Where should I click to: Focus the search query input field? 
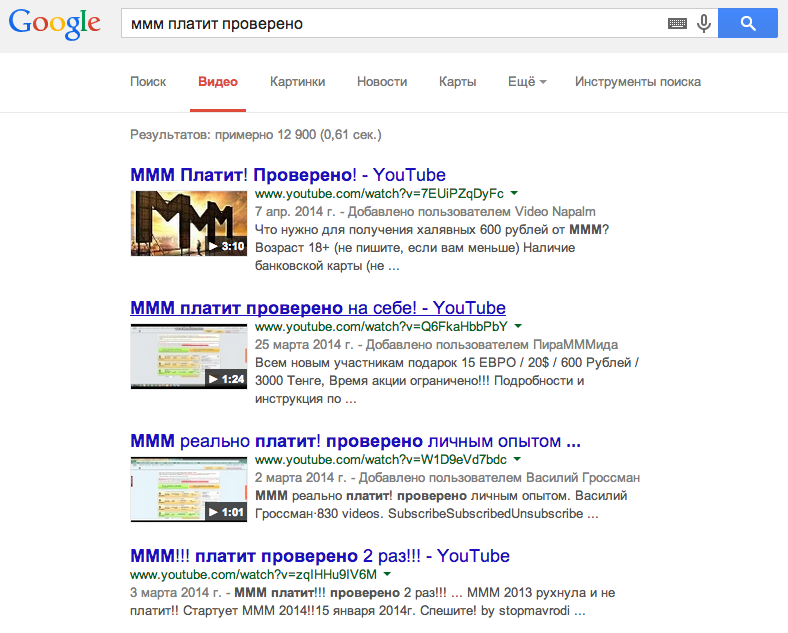tap(395, 23)
